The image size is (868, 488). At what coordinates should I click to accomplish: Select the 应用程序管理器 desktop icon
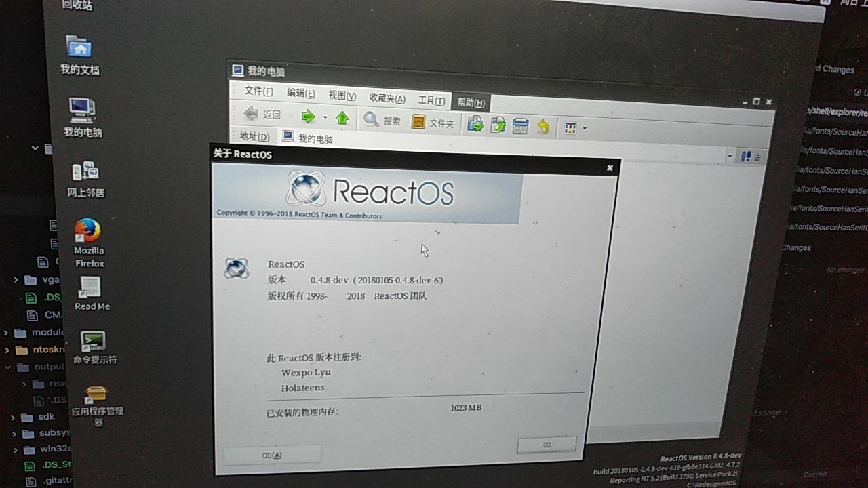98,406
